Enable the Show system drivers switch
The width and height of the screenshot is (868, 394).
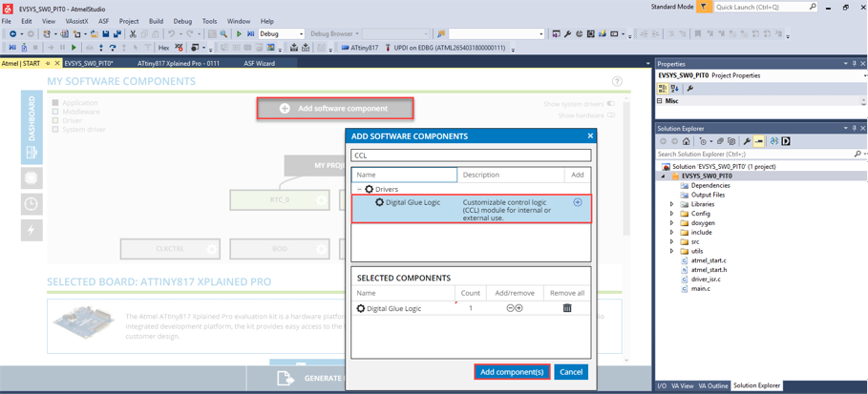611,103
